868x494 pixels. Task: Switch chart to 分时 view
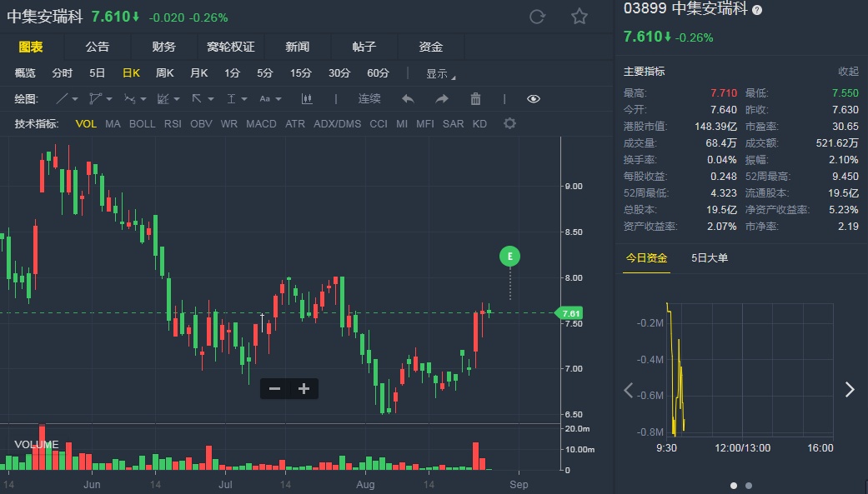tap(62, 73)
